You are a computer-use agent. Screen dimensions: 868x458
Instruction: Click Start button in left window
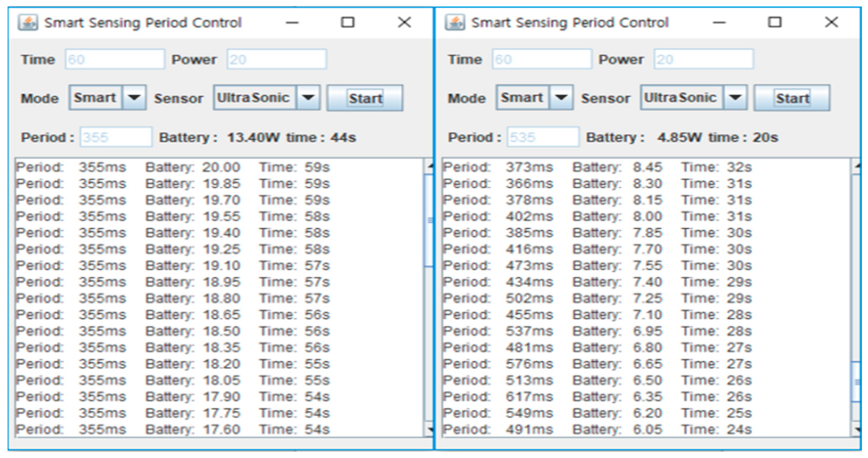(x=365, y=98)
